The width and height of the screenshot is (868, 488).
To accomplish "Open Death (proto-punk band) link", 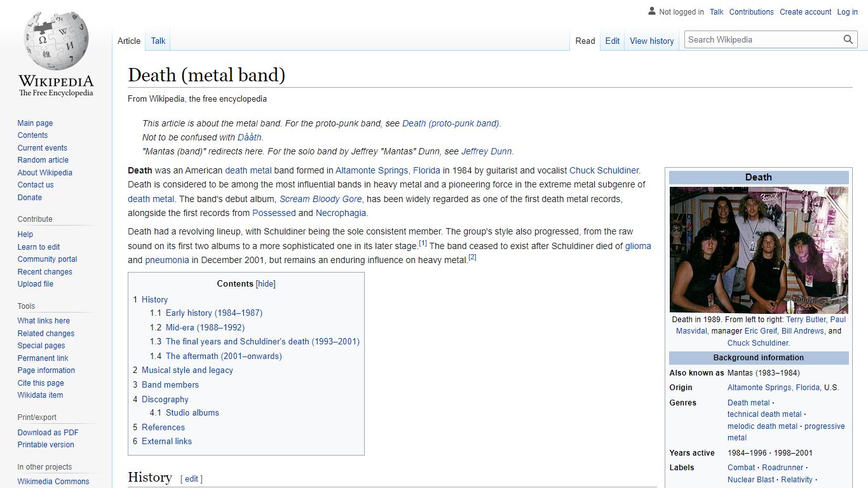I will (451, 123).
